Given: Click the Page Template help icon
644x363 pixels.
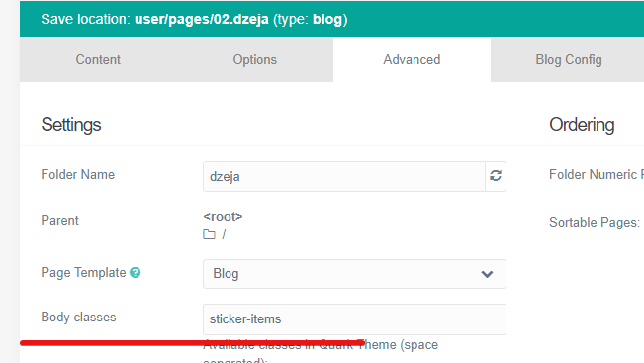Looking at the screenshot, I should [136, 273].
